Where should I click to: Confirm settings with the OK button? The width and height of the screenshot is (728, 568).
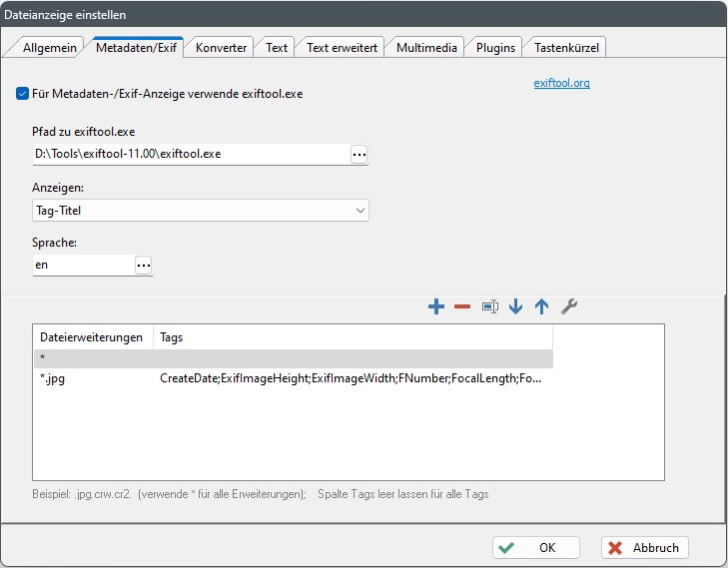point(536,547)
